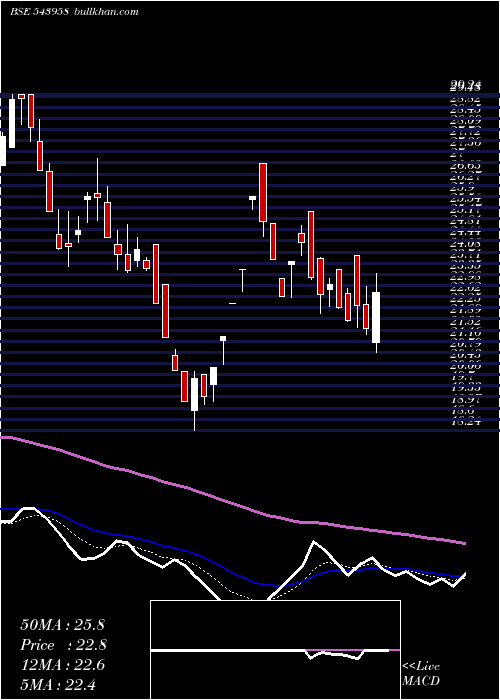Open the bullkhan.com watermark link
This screenshot has width=500, height=700.
point(105,12)
